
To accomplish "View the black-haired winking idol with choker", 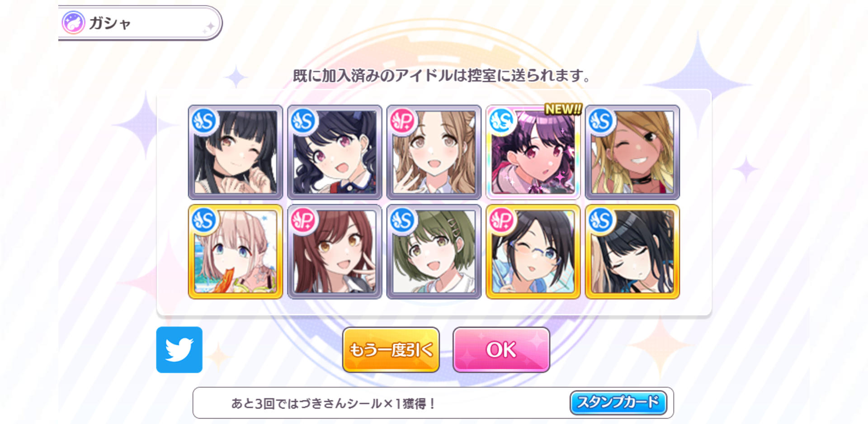I will click(236, 152).
